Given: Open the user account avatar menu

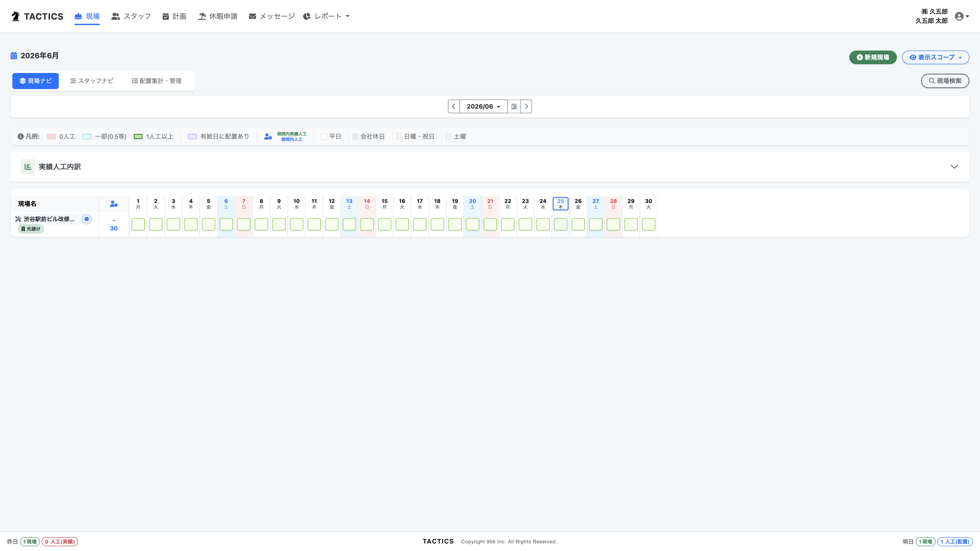Looking at the screenshot, I should pyautogui.click(x=961, y=16).
